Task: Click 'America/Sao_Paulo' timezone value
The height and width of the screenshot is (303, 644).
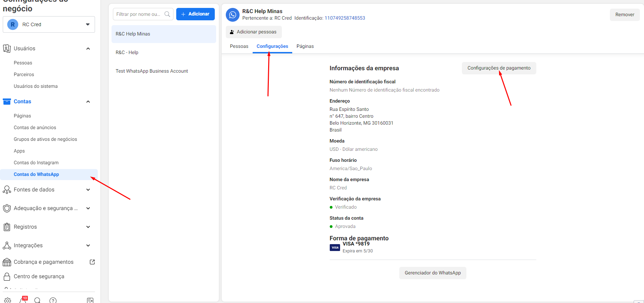Action: (x=351, y=168)
